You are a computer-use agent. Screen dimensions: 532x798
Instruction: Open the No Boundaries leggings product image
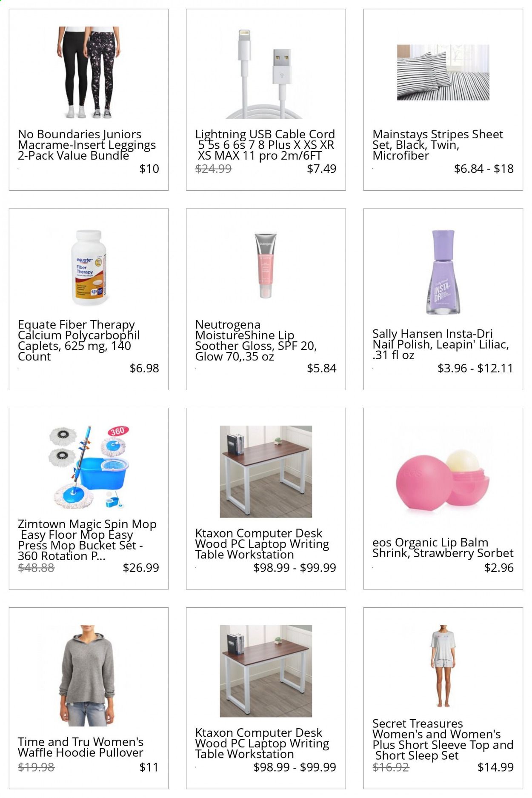pyautogui.click(x=89, y=72)
